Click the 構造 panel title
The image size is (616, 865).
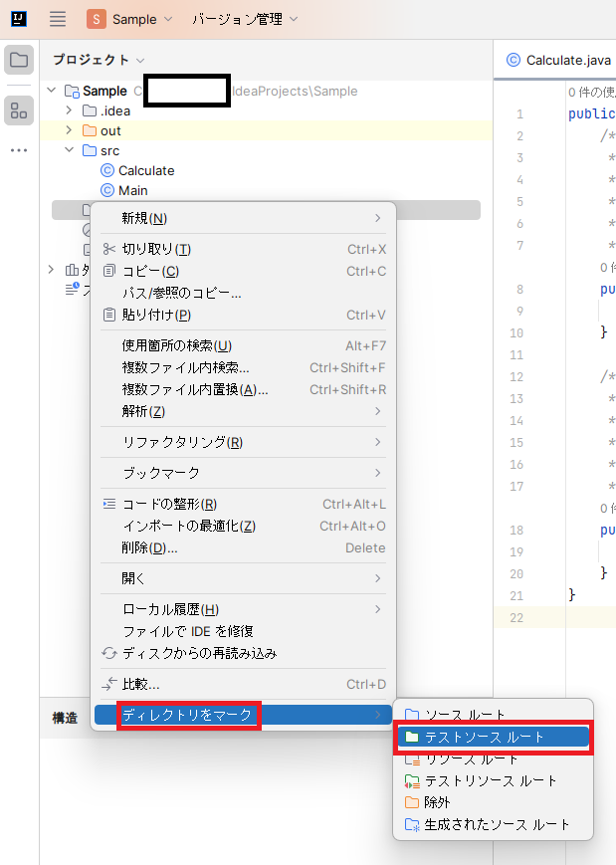[x=65, y=717]
